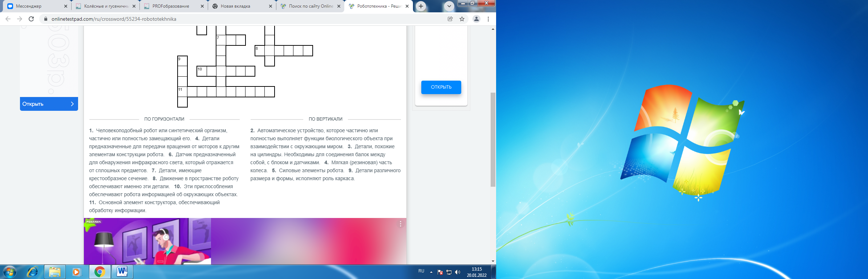Screen dimensions: 868x279
Task: Close the Колёсные и гусеничные tab
Action: pos(134,6)
